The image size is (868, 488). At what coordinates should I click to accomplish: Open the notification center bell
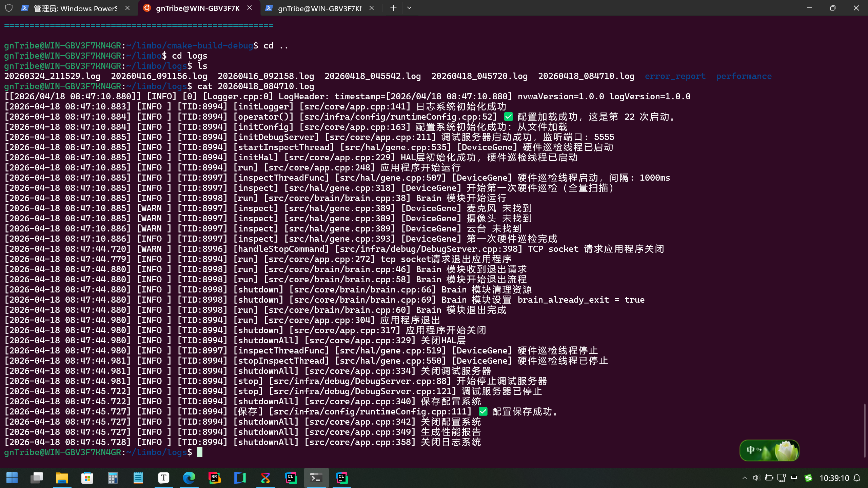(x=857, y=478)
